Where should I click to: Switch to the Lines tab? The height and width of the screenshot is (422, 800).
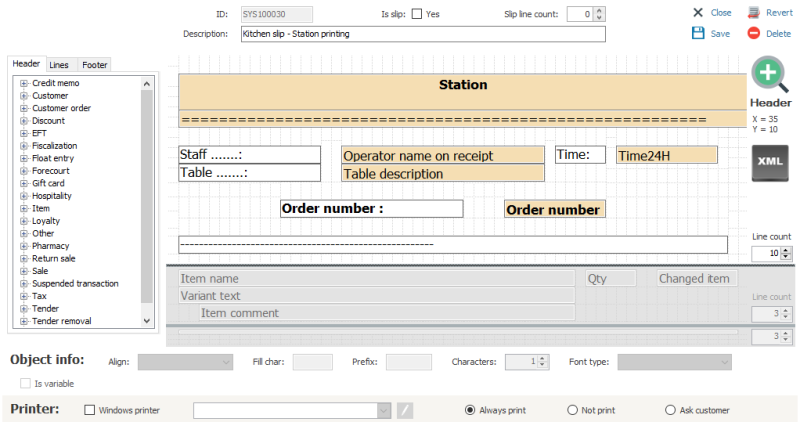59,65
